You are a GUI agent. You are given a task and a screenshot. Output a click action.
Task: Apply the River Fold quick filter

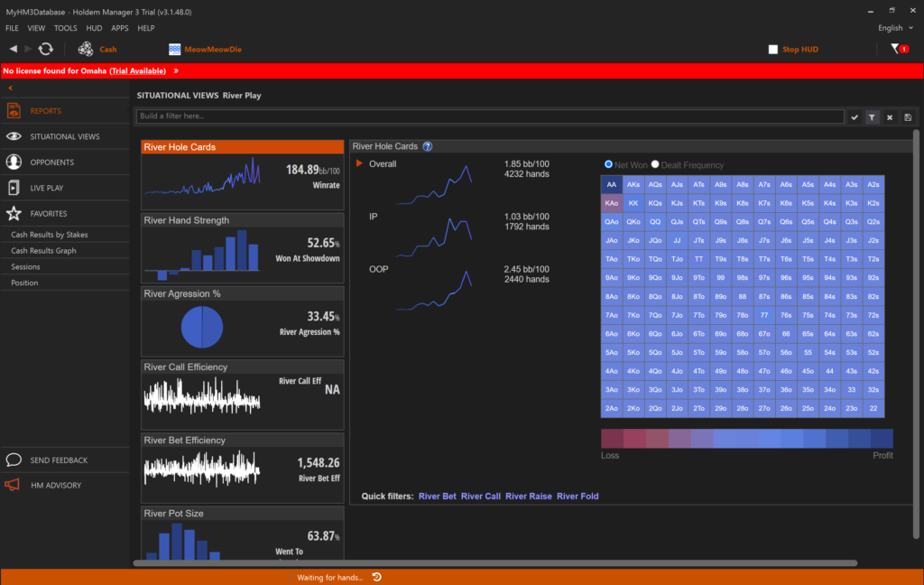[577, 496]
